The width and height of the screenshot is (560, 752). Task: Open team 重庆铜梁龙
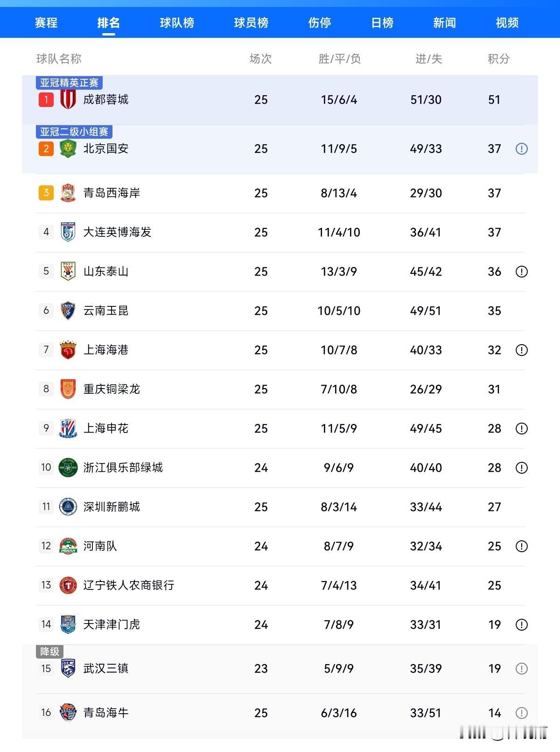click(112, 389)
